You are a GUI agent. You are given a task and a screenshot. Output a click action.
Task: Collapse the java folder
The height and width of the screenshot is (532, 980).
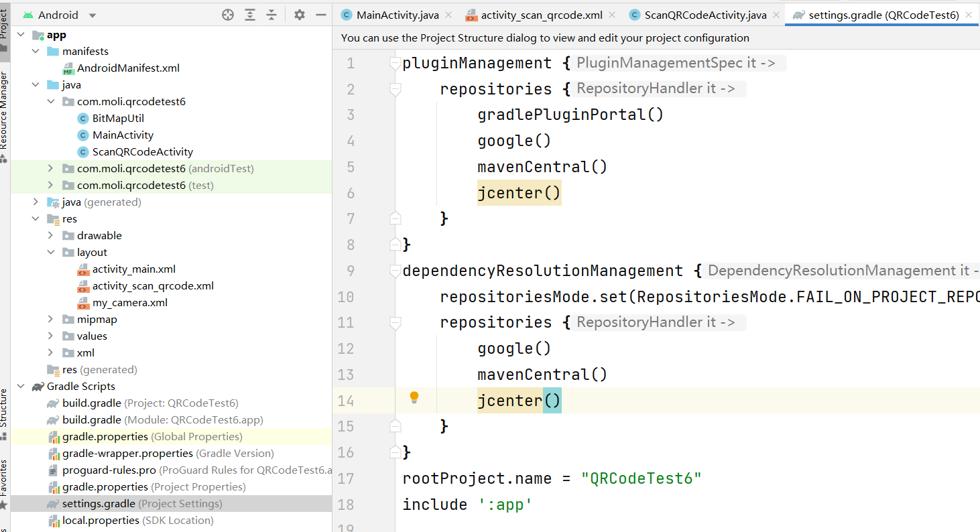pyautogui.click(x=36, y=85)
